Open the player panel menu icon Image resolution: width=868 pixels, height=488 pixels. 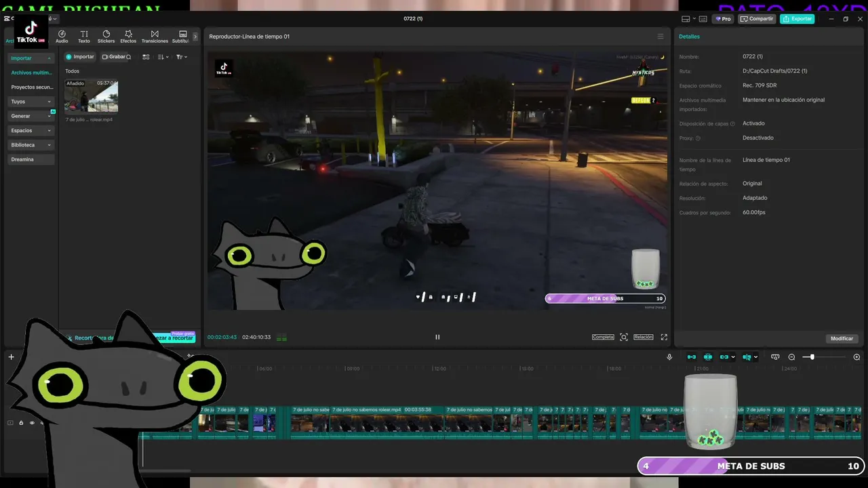[x=660, y=37]
